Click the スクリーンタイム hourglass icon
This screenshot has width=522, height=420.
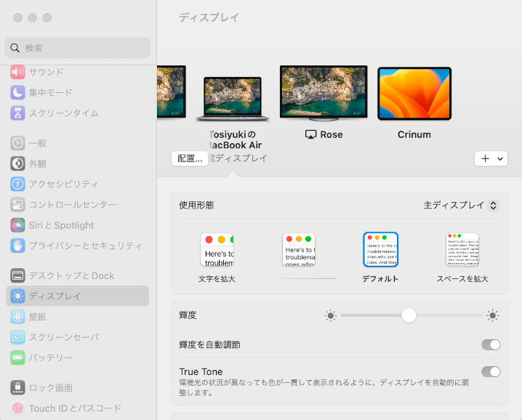17,113
